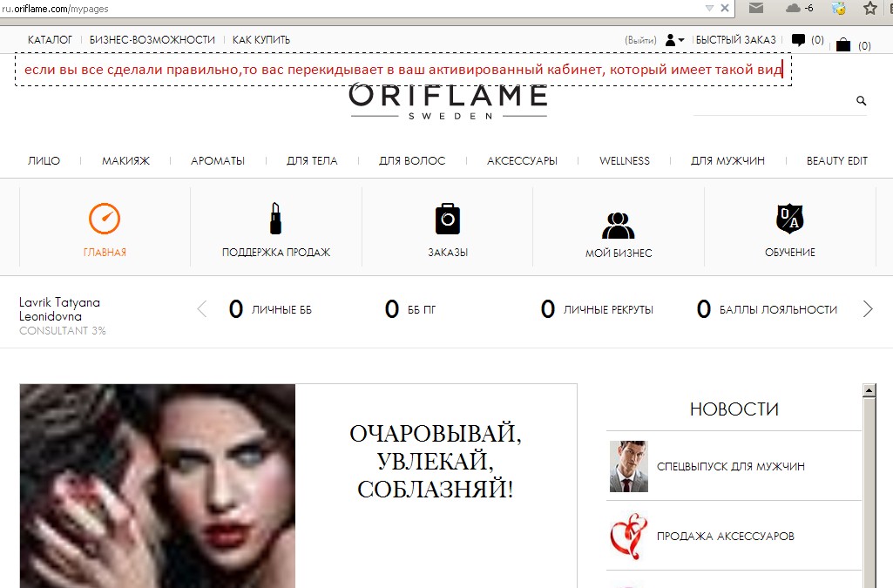Click the Выйти logout link
This screenshot has height=588, width=893.
point(640,40)
